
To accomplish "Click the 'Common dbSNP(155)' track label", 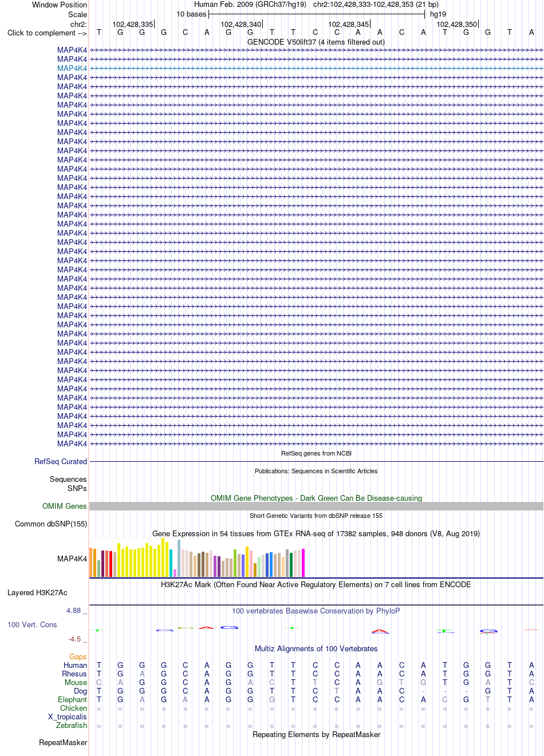I will [x=51, y=524].
